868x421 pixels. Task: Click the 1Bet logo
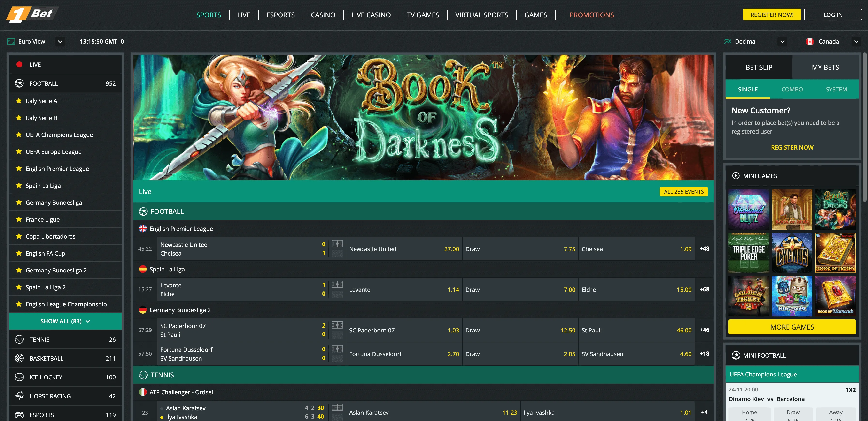tap(32, 14)
